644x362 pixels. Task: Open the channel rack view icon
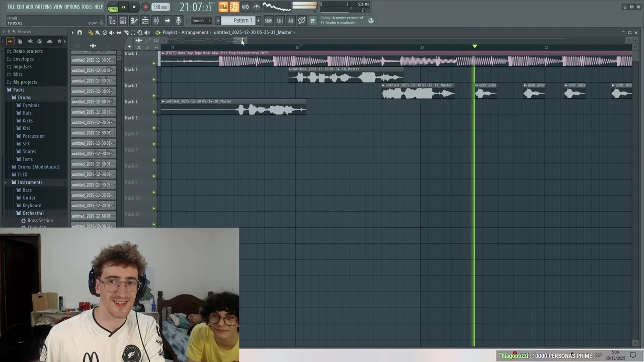[x=123, y=21]
